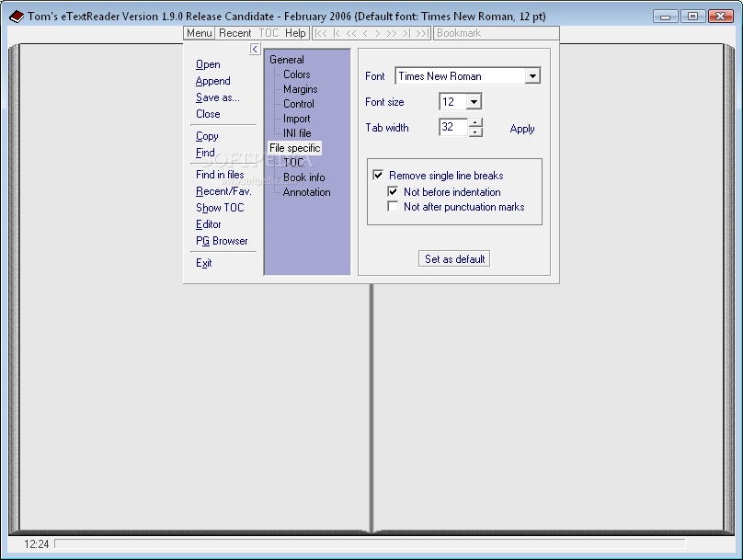The image size is (743, 560).
Task: Select Annotation in settings tree
Action: pyautogui.click(x=306, y=192)
